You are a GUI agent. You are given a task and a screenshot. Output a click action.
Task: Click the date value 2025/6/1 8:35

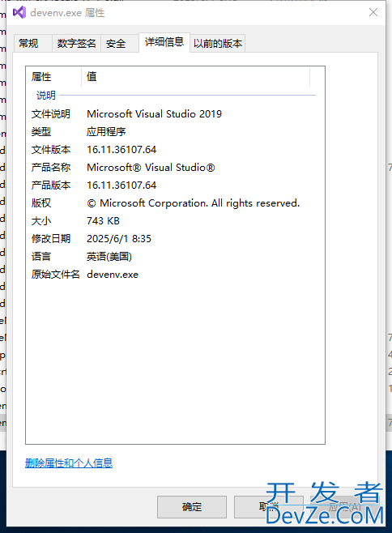click(119, 239)
